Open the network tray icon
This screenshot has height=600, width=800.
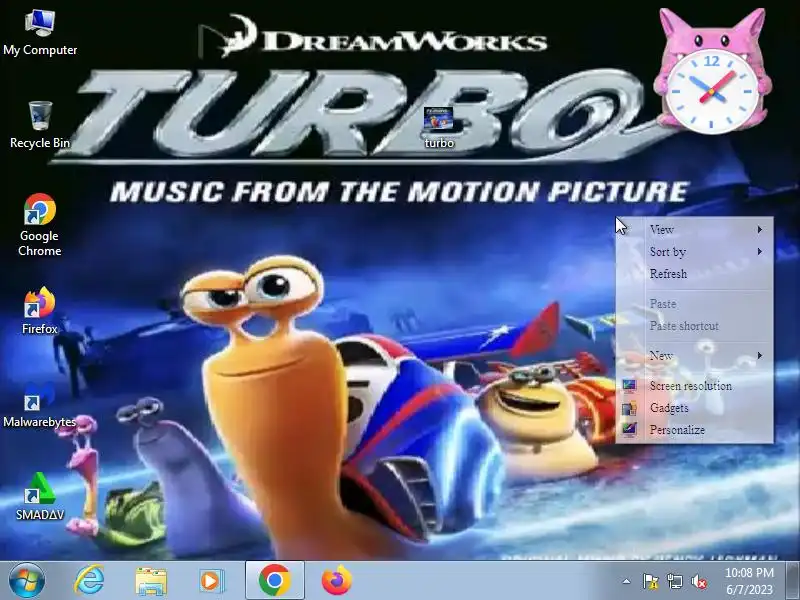click(674, 581)
